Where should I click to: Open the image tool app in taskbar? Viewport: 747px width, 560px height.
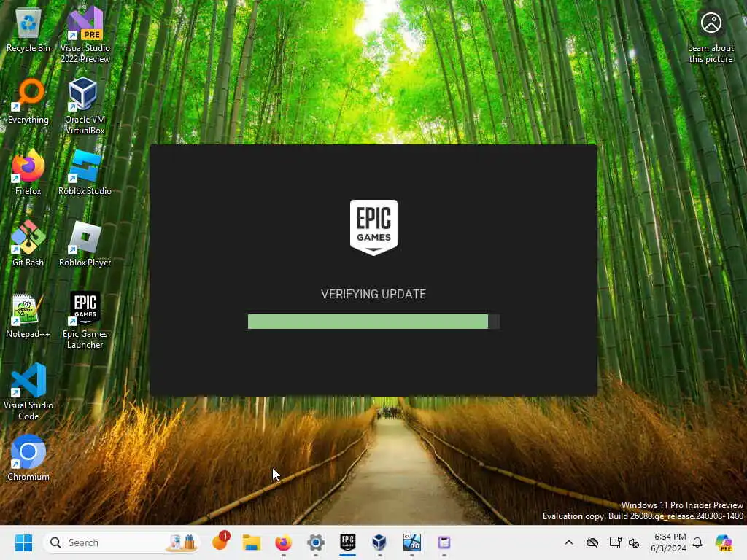(x=411, y=542)
